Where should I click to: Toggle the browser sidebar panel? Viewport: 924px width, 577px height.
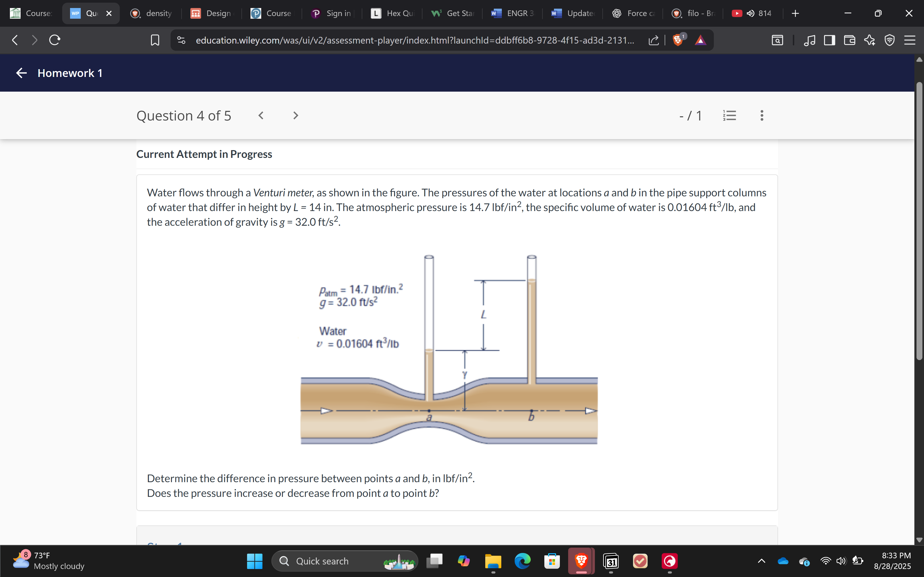click(x=829, y=40)
